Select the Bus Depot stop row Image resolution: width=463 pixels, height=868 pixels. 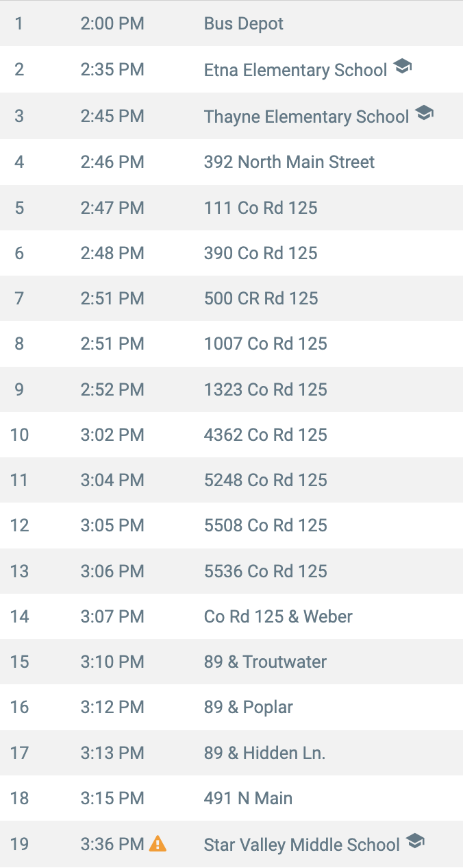231,24
